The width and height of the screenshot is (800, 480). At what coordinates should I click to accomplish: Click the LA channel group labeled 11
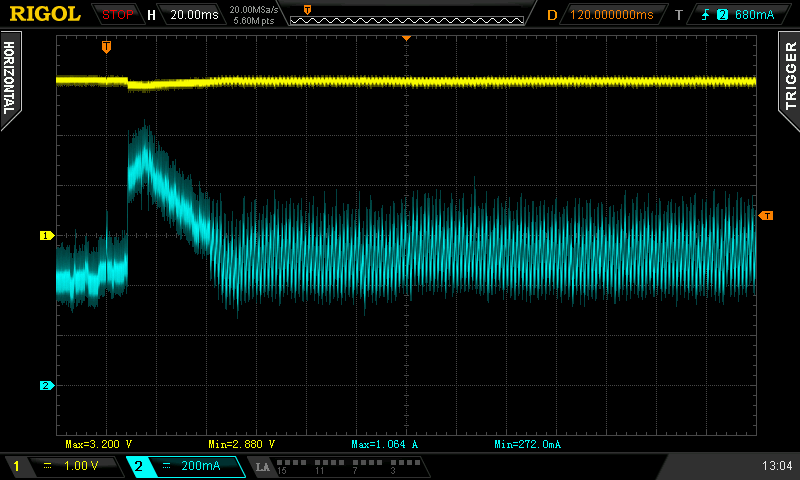point(329,466)
